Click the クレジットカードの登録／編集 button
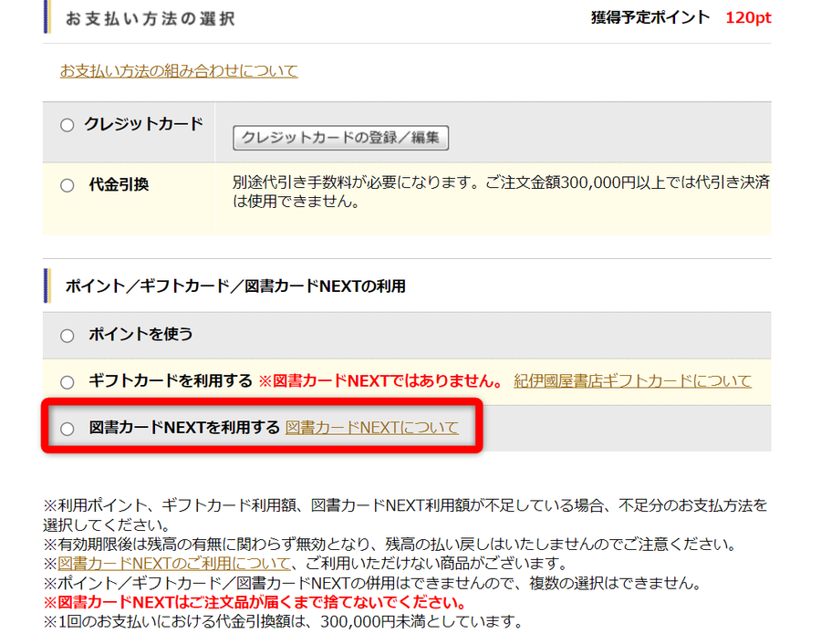 pyautogui.click(x=340, y=138)
